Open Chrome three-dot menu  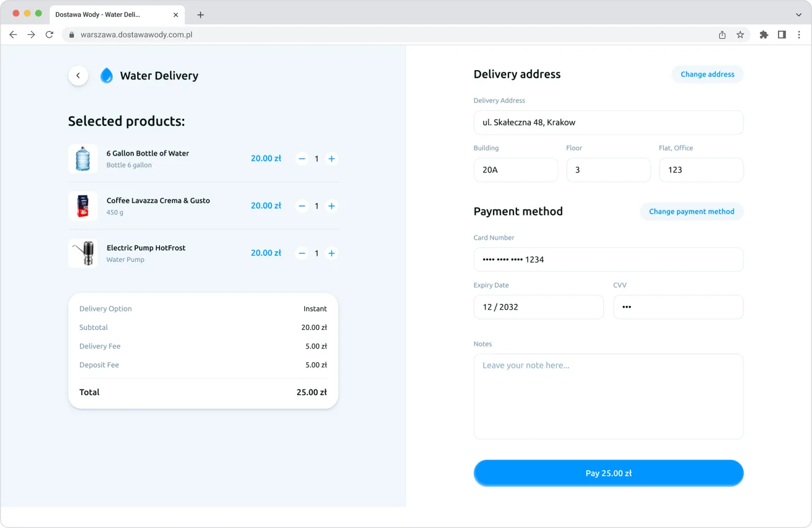[799, 35]
